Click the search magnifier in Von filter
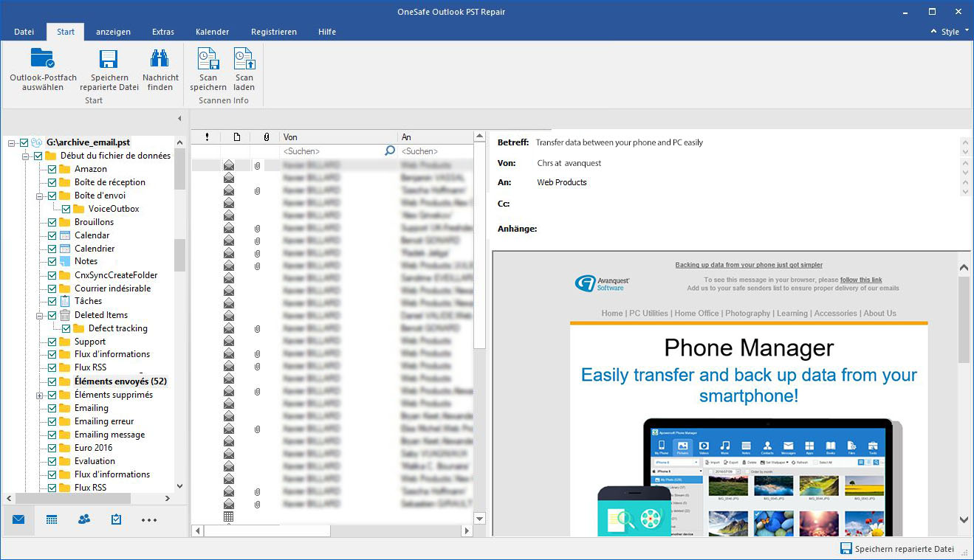 coord(390,151)
